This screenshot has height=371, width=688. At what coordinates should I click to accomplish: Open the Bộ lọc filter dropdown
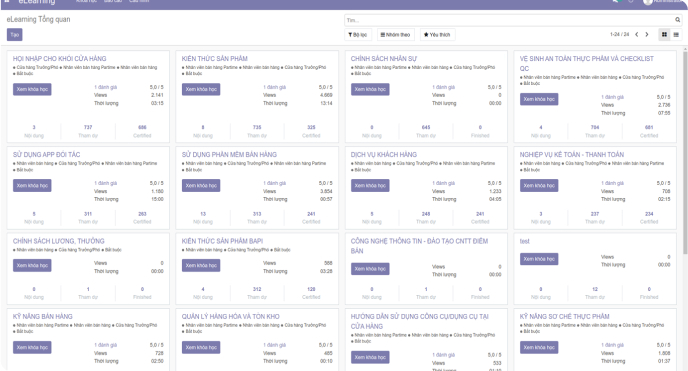point(358,35)
